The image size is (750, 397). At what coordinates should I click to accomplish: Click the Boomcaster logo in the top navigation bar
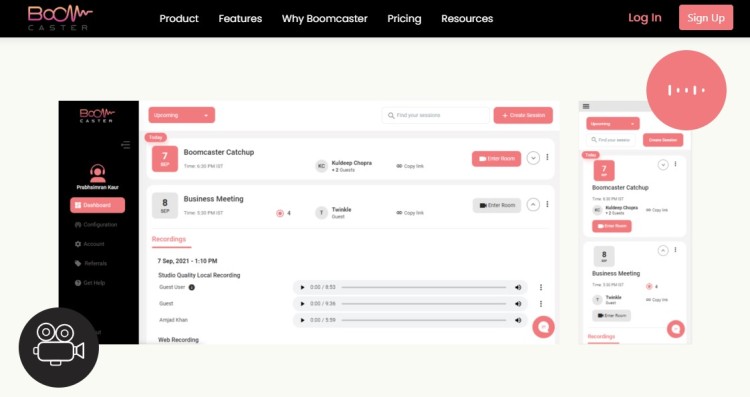click(x=59, y=18)
